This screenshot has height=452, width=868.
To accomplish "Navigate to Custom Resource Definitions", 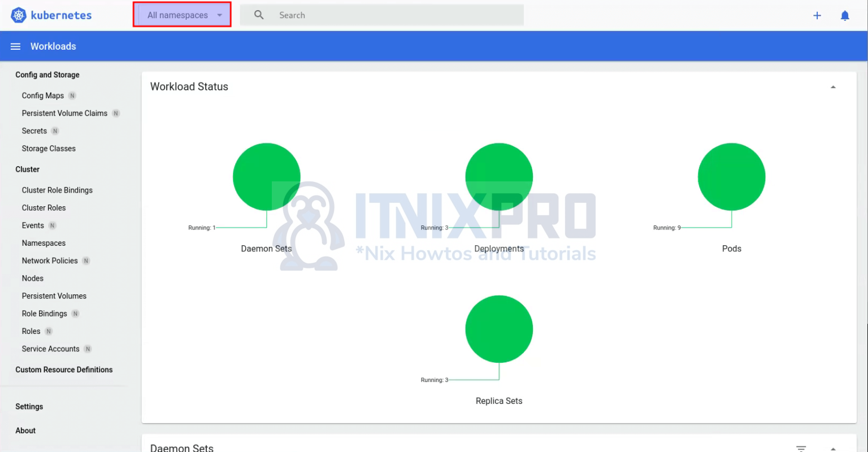I will [64, 370].
